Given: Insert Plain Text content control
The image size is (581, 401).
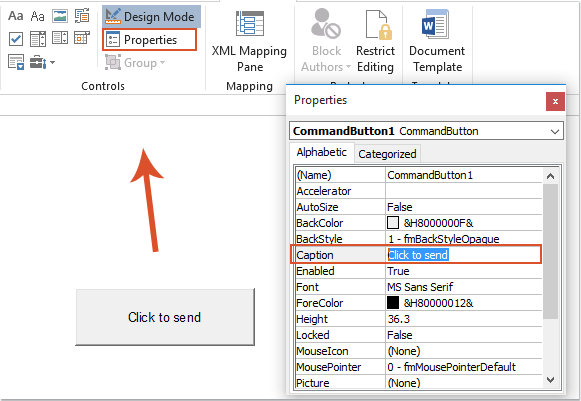Looking at the screenshot, I should pyautogui.click(x=37, y=16).
